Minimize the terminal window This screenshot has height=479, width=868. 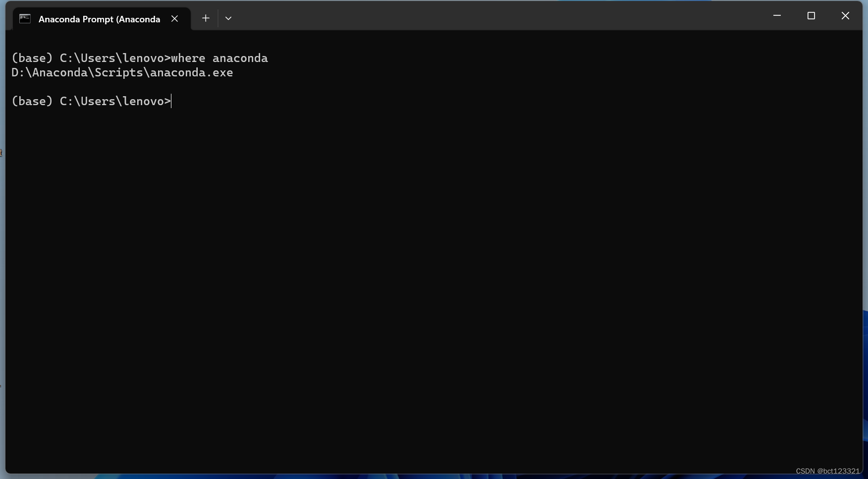click(x=776, y=15)
